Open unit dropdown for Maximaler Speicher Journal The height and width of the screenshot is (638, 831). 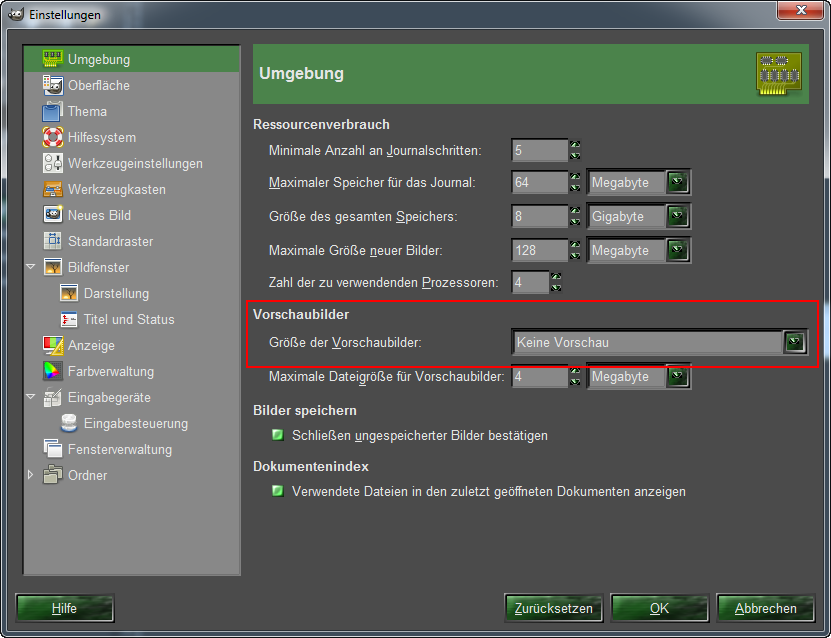point(679,182)
